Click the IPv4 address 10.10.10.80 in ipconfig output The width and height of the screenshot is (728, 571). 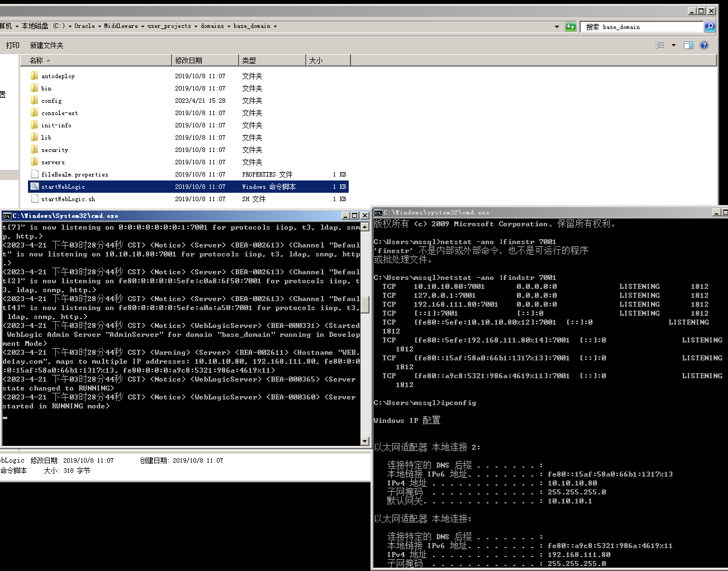(x=572, y=483)
